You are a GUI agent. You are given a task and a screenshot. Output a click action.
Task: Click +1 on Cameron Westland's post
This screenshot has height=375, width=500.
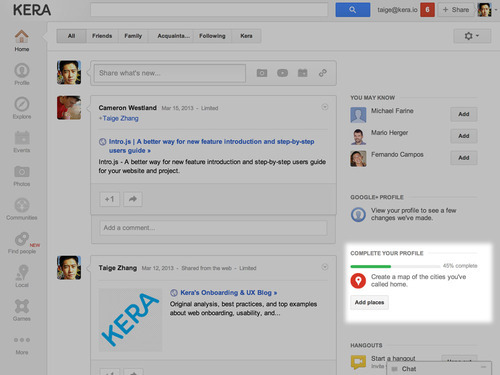[110, 199]
